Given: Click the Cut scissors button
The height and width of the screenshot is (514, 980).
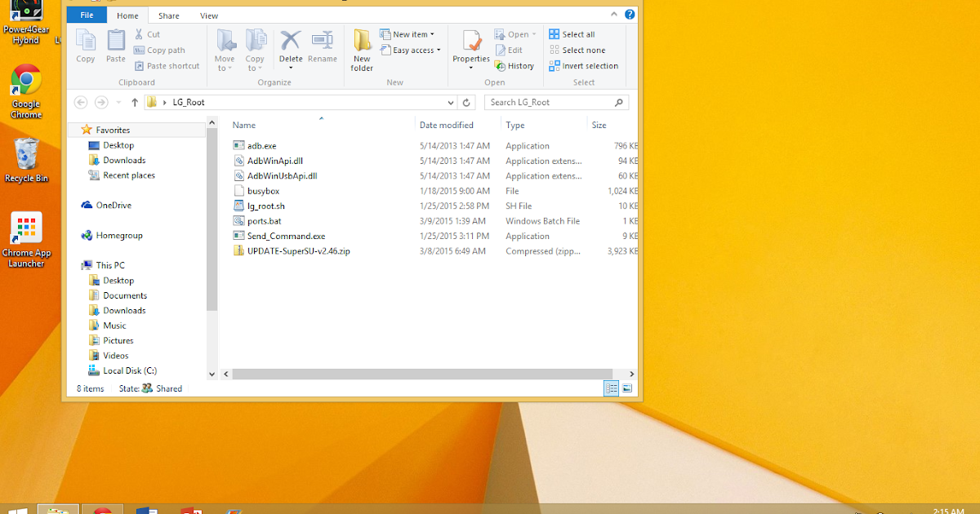Looking at the screenshot, I should click(147, 34).
